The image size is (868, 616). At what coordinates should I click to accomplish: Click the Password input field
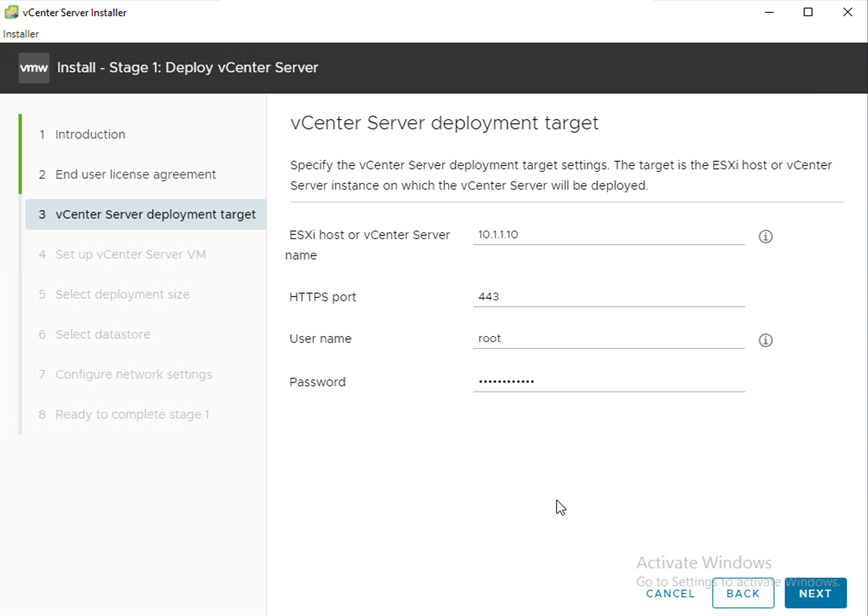tap(608, 382)
